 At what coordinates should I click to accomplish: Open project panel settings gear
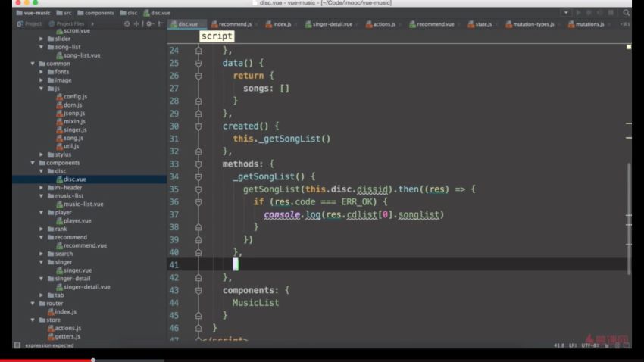(x=150, y=24)
